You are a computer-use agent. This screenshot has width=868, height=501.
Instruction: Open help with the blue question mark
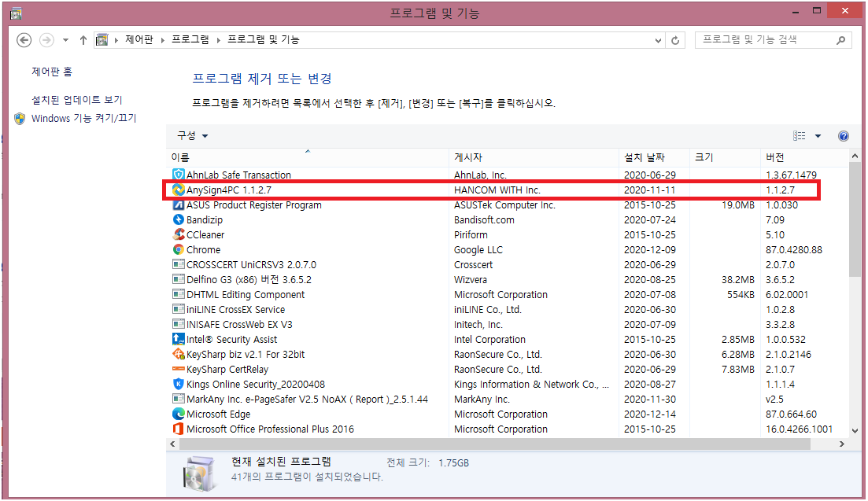843,136
